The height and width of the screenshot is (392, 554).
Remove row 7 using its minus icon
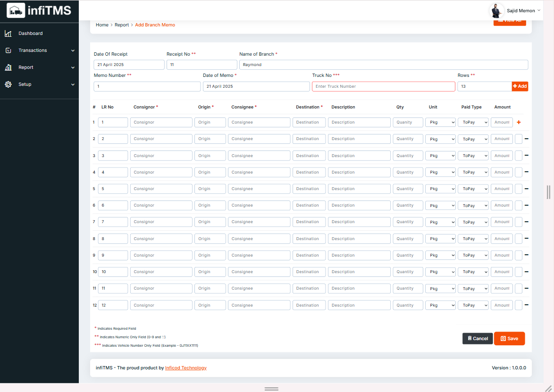[526, 222]
